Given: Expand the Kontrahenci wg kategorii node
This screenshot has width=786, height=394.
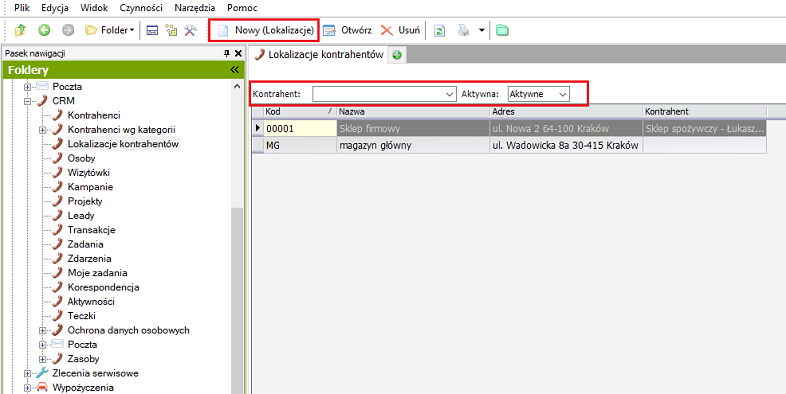Looking at the screenshot, I should 43,130.
